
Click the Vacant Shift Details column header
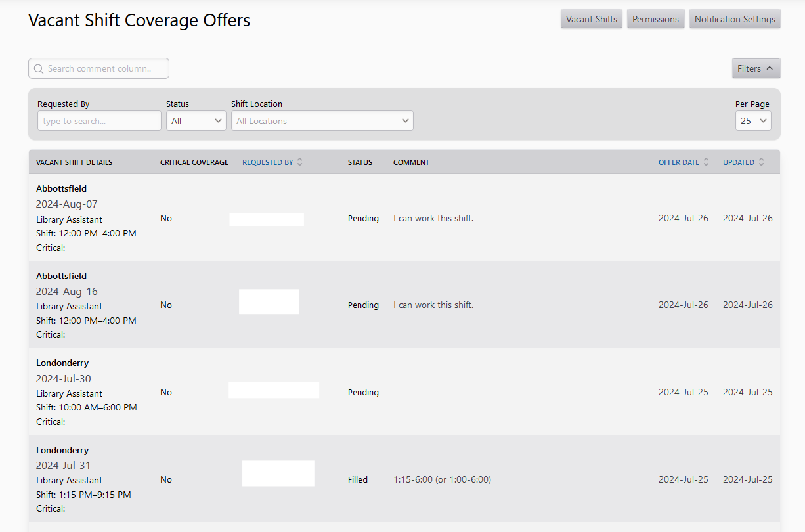pyautogui.click(x=74, y=162)
